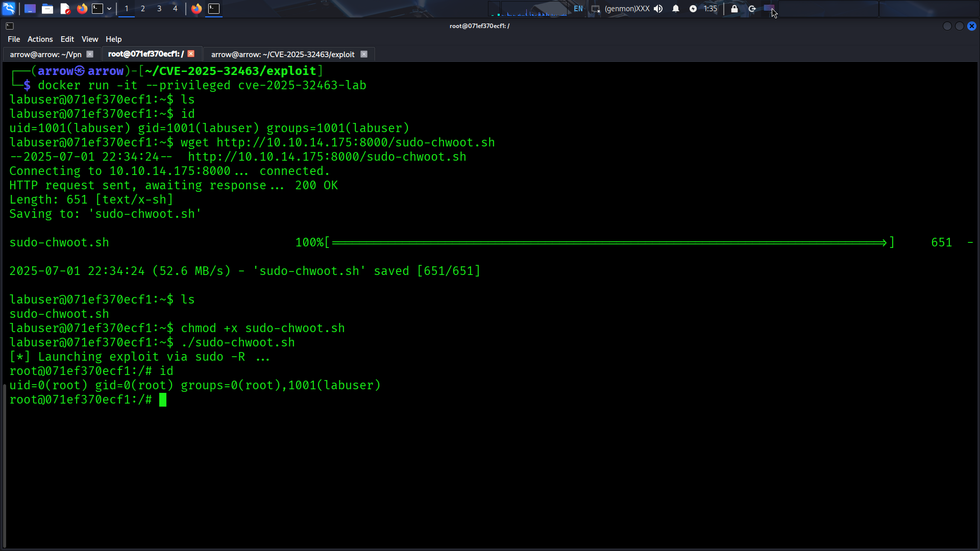Maximize the terminal window
The height and width of the screenshot is (551, 980).
[x=960, y=26]
